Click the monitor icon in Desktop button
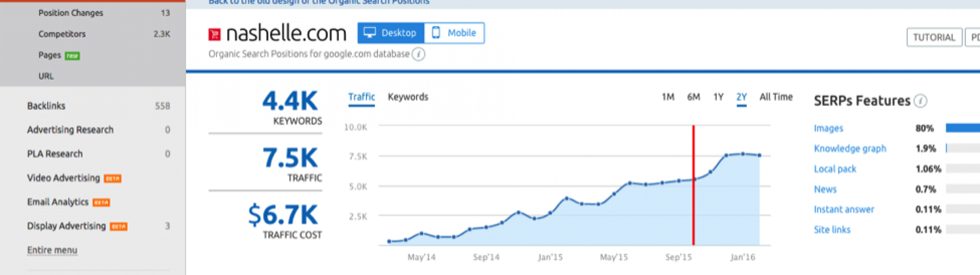Viewport: 980px width, 275px height. (x=370, y=33)
